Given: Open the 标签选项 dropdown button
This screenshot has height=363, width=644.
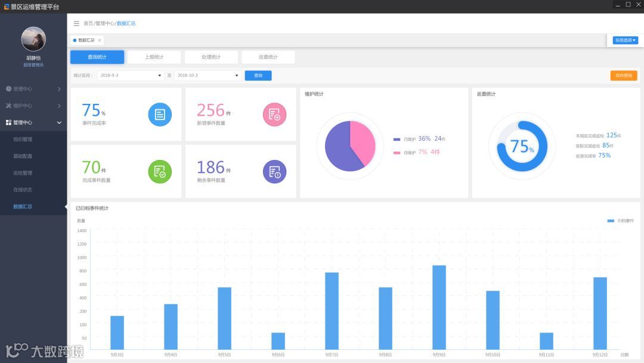Looking at the screenshot, I should pyautogui.click(x=625, y=40).
